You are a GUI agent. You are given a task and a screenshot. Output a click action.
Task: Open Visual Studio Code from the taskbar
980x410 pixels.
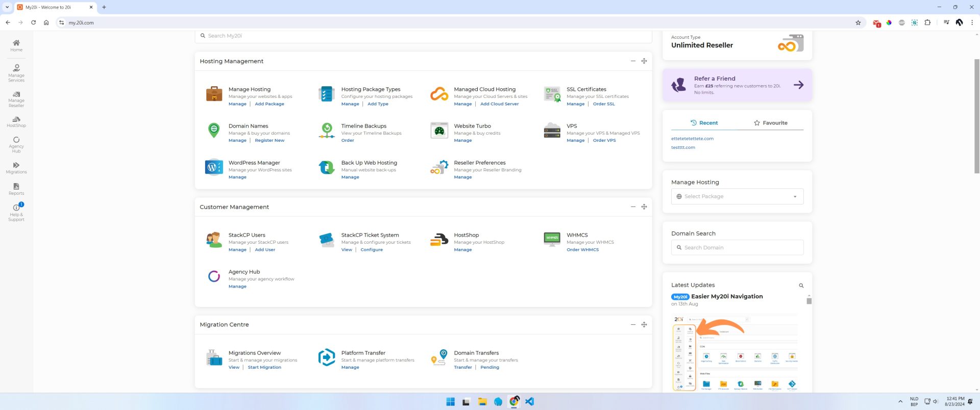point(529,401)
